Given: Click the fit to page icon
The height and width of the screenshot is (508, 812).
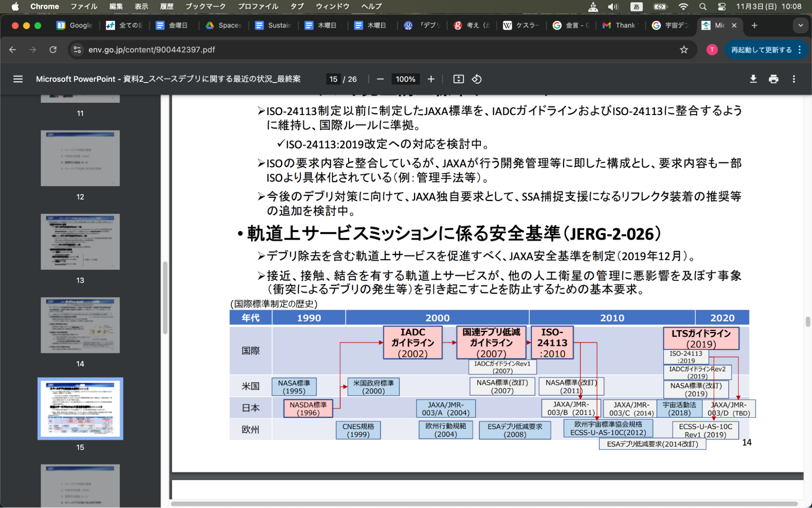Looking at the screenshot, I should click(x=459, y=79).
